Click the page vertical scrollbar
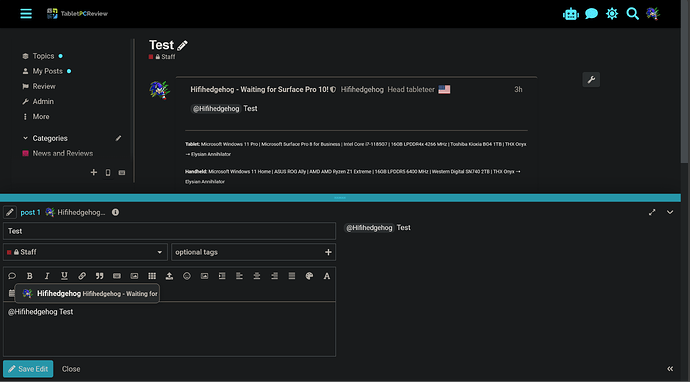Image resolution: width=690 pixels, height=382 pixels. 685,82
